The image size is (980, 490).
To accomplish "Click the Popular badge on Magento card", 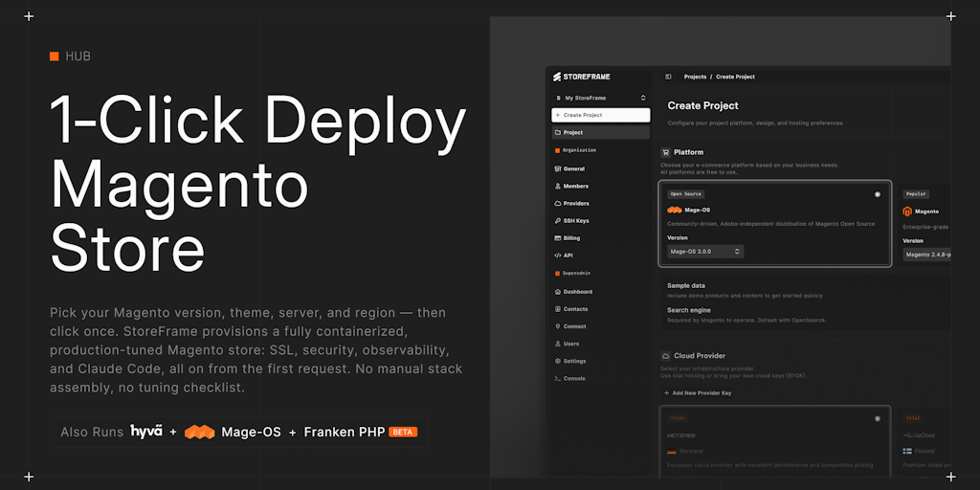I will click(916, 194).
